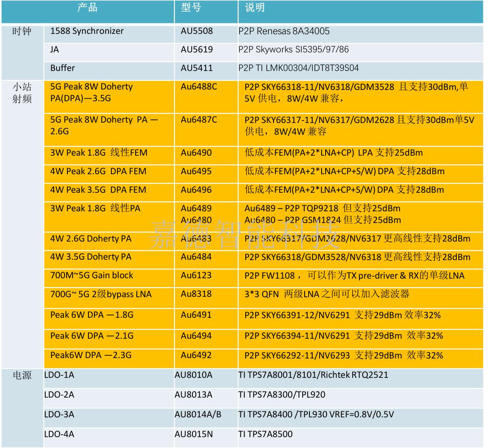Click the P2P Renesas 8A34005 description
489x448 pixels.
tap(284, 31)
